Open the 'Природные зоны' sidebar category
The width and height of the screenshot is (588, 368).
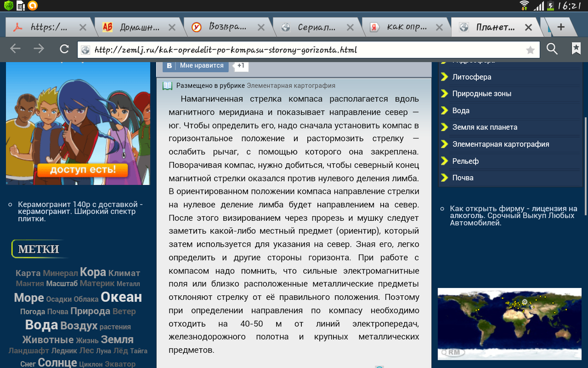[x=482, y=94]
